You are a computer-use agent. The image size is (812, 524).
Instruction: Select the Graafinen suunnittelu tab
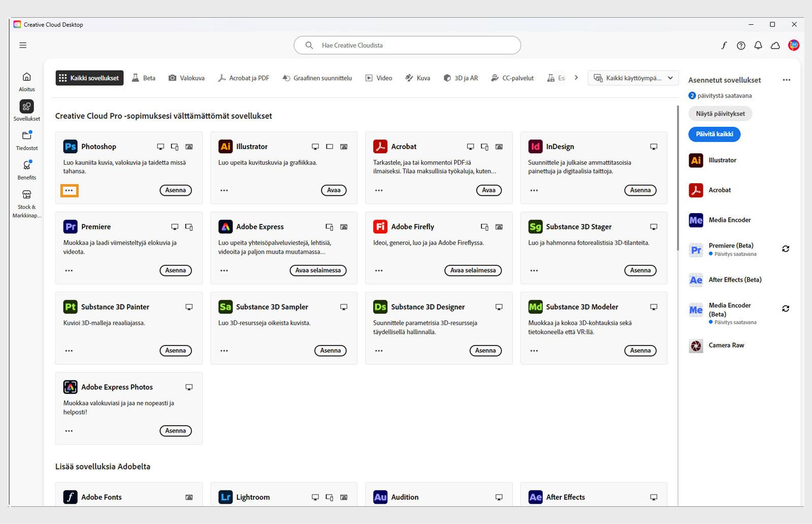317,78
